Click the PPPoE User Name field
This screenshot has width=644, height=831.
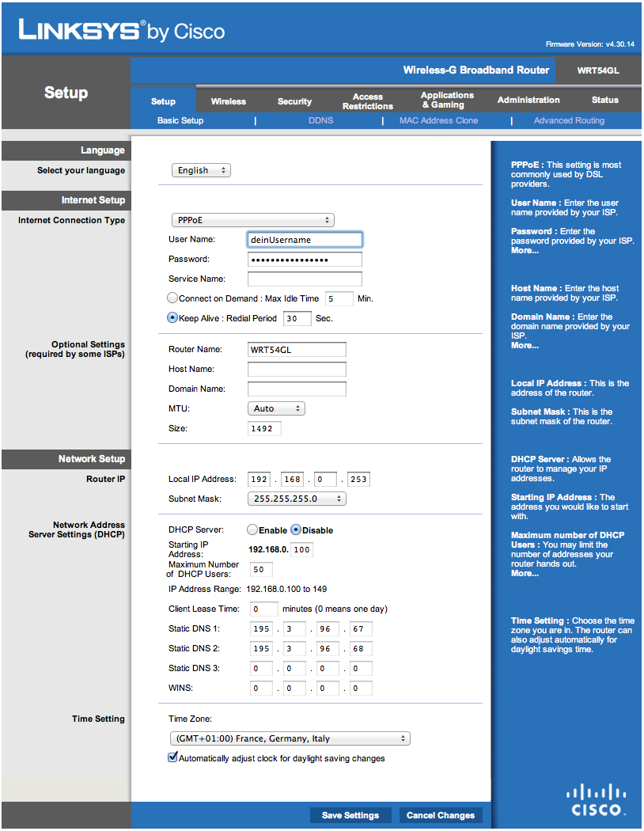[x=305, y=240]
